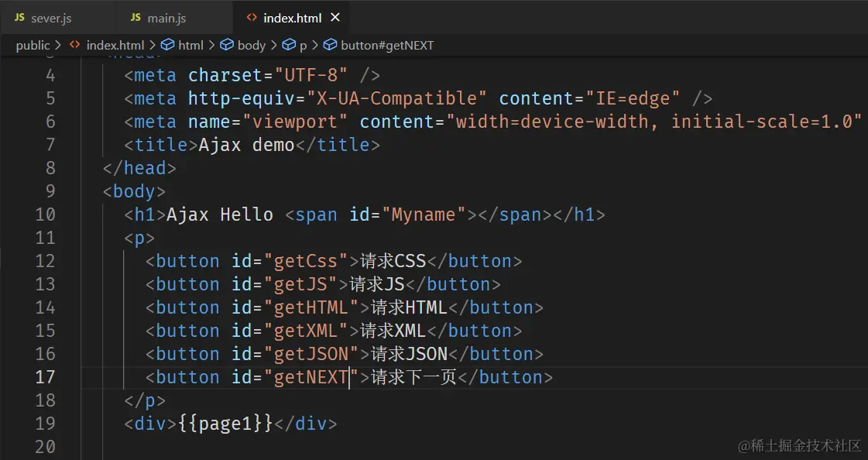Click line number 9 in the gutter

[x=50, y=191]
